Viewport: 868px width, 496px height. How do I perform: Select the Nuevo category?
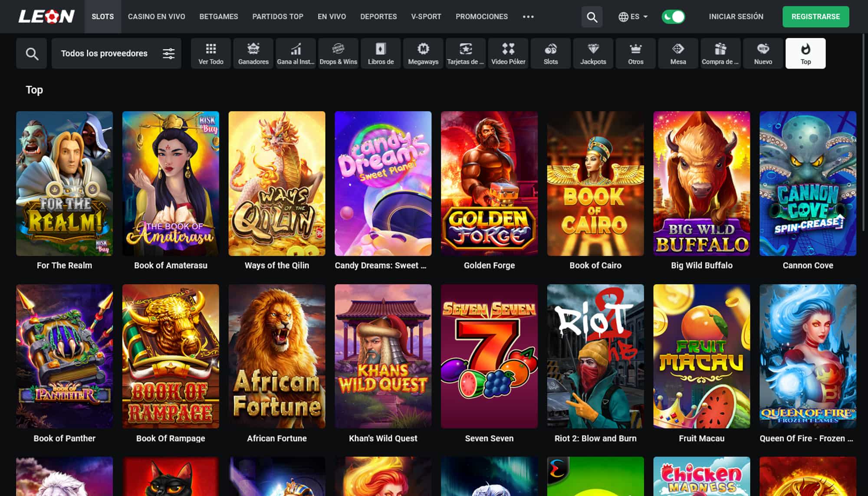pyautogui.click(x=763, y=53)
